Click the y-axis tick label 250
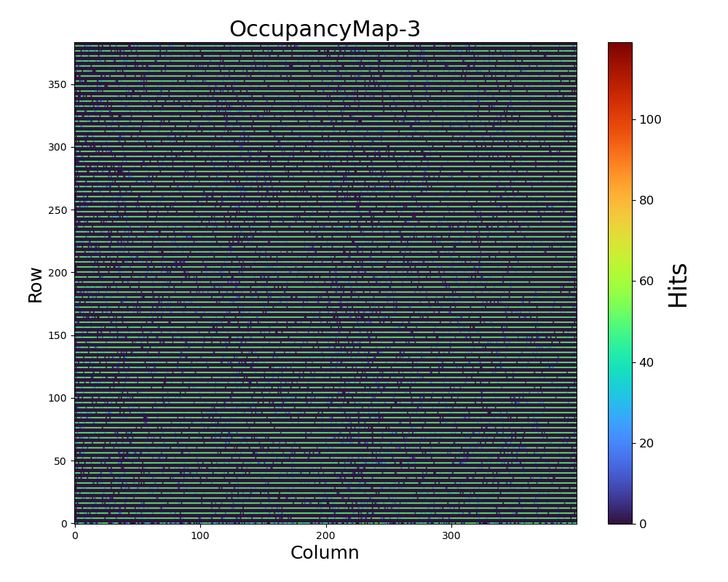 click(58, 210)
